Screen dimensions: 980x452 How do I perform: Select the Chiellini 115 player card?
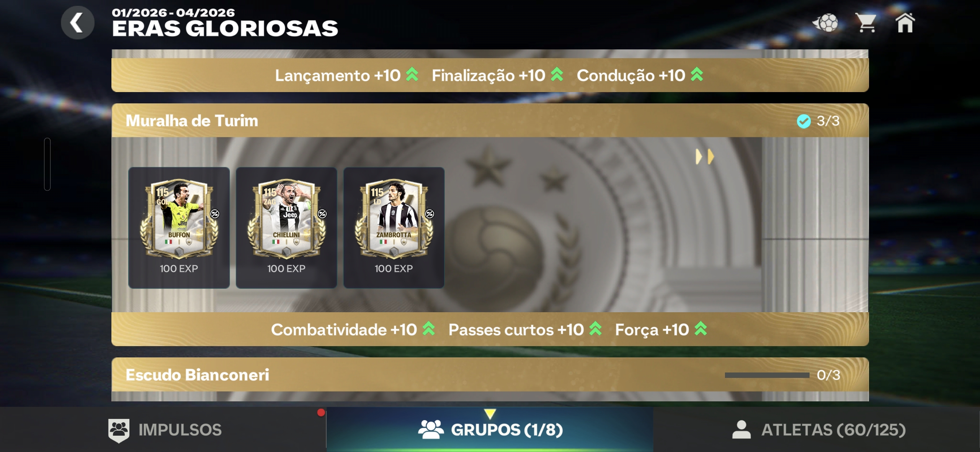(286, 228)
